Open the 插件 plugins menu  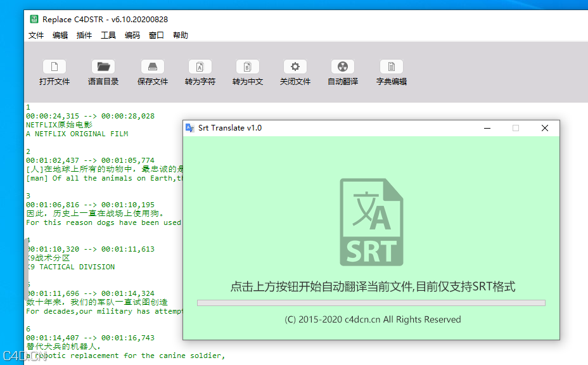point(84,35)
